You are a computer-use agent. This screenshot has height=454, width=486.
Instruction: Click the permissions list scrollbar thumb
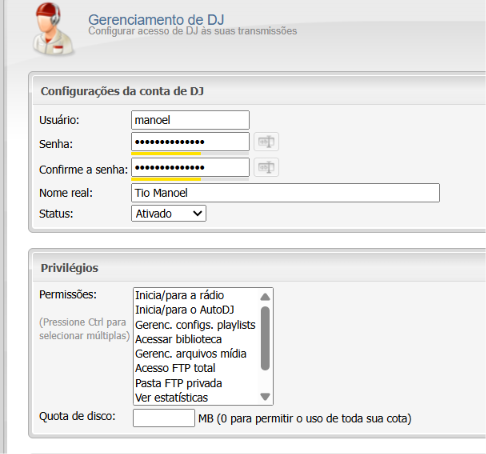(265, 338)
